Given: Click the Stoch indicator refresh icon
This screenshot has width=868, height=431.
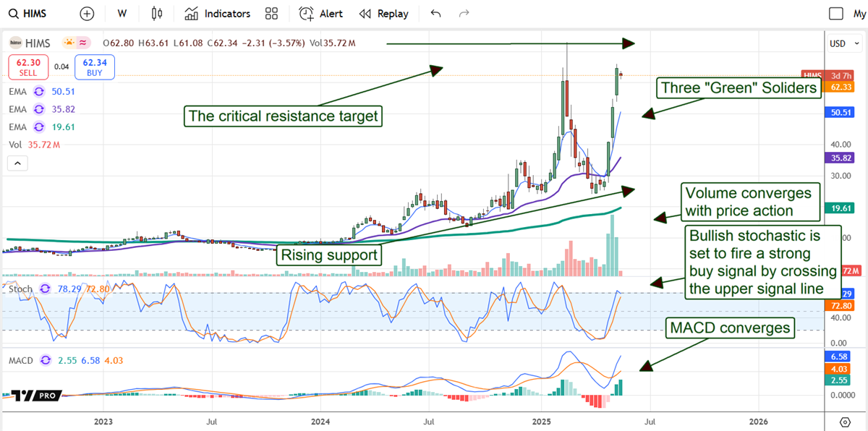Looking at the screenshot, I should (46, 289).
